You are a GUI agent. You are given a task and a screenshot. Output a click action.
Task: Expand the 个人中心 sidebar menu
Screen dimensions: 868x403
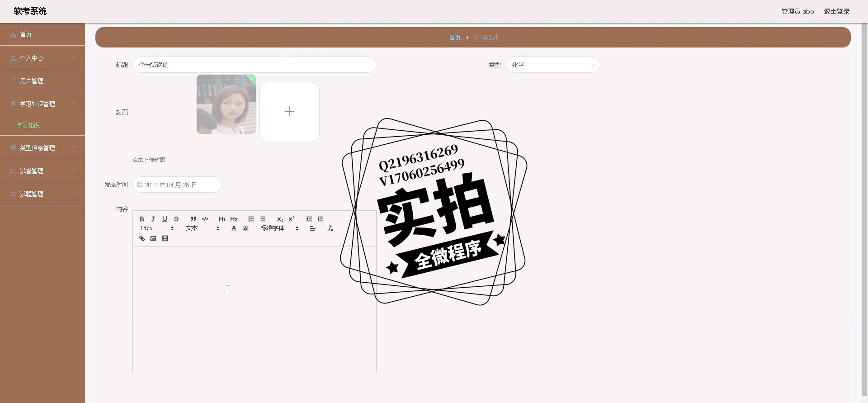[x=42, y=57]
